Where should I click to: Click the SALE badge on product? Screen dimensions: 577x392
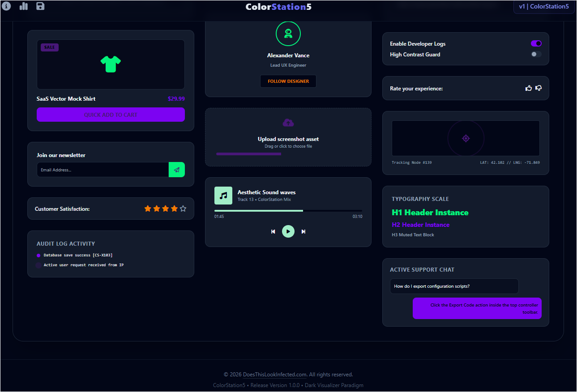[50, 47]
